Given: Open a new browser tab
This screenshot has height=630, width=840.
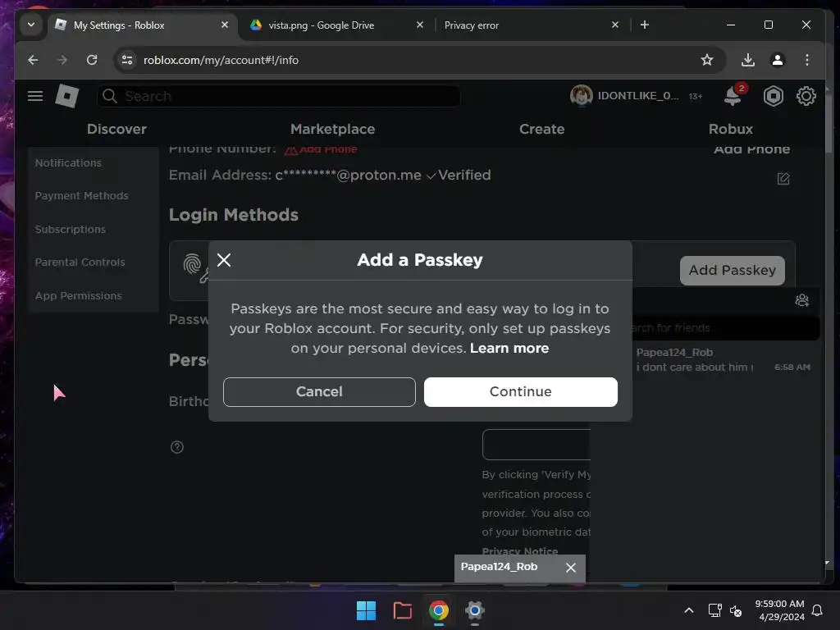Looking at the screenshot, I should pyautogui.click(x=645, y=25).
